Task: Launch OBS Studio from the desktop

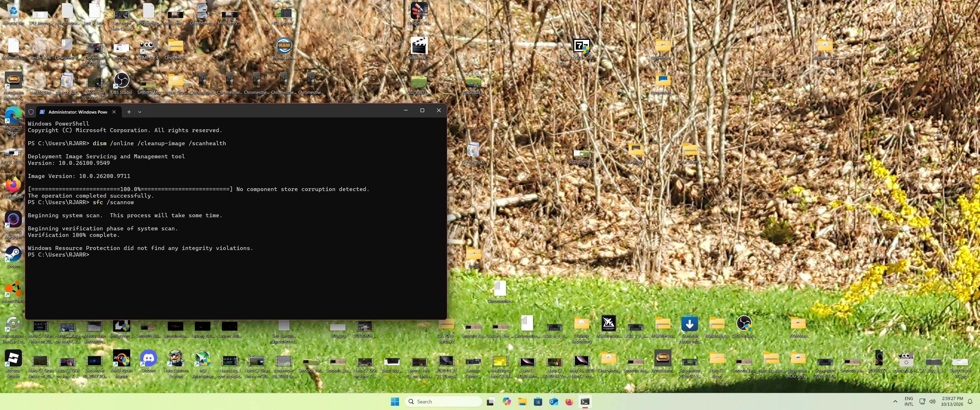Action: pyautogui.click(x=121, y=83)
